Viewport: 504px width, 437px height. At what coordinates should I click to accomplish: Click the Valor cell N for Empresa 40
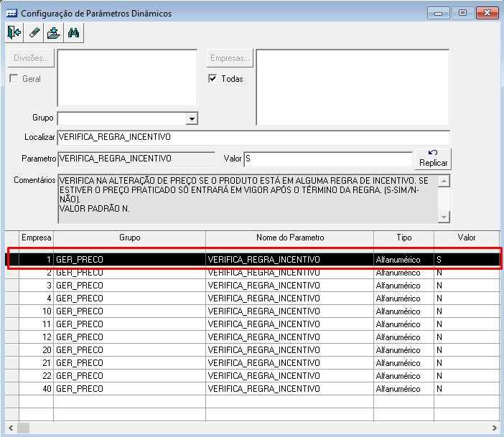(x=467, y=388)
